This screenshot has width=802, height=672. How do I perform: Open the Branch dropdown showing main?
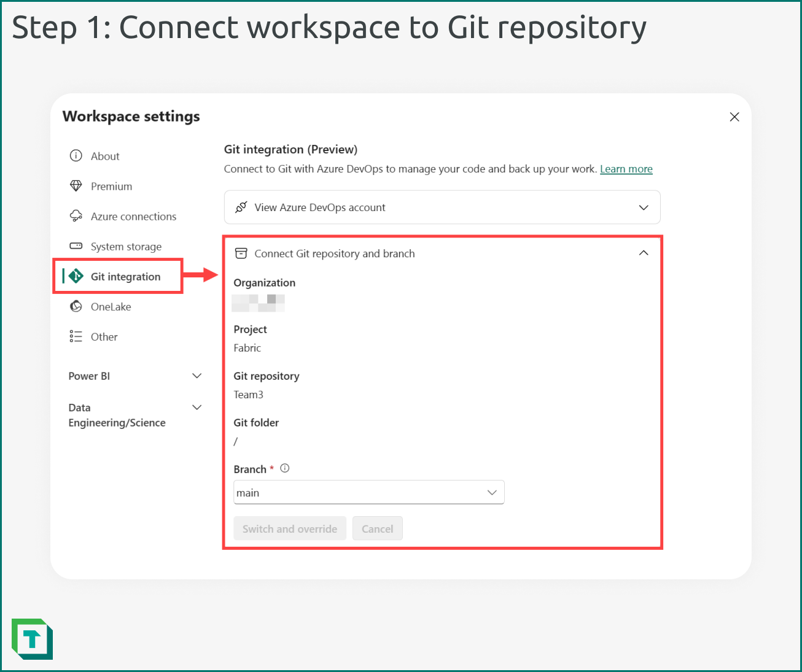pos(491,492)
